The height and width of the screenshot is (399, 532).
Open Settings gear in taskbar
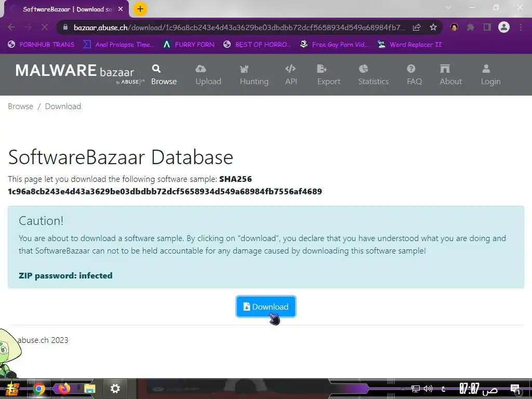pyautogui.click(x=115, y=389)
